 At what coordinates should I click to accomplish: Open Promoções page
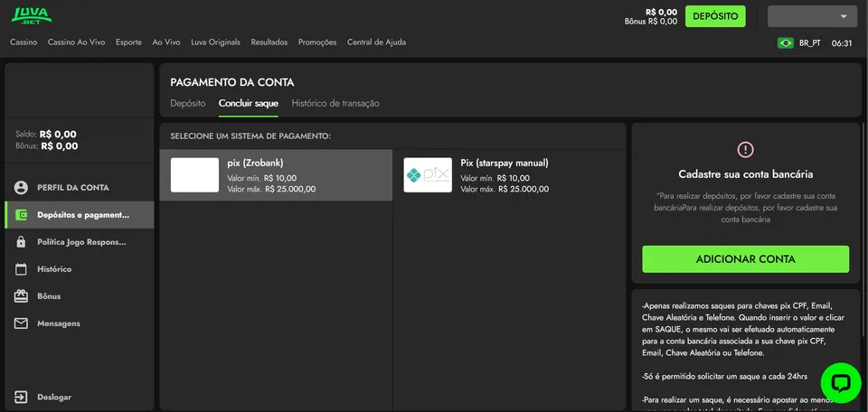(x=317, y=42)
